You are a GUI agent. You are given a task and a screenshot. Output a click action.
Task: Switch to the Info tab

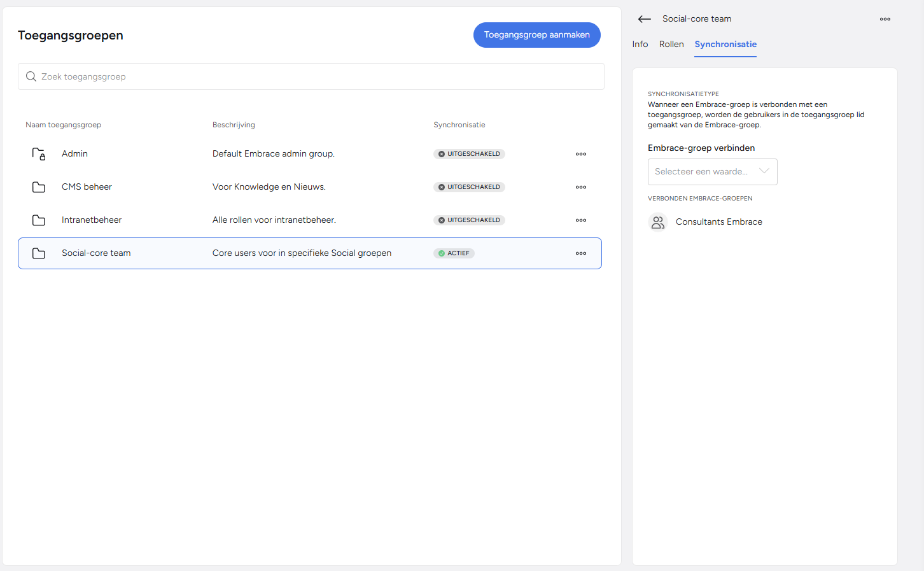640,44
